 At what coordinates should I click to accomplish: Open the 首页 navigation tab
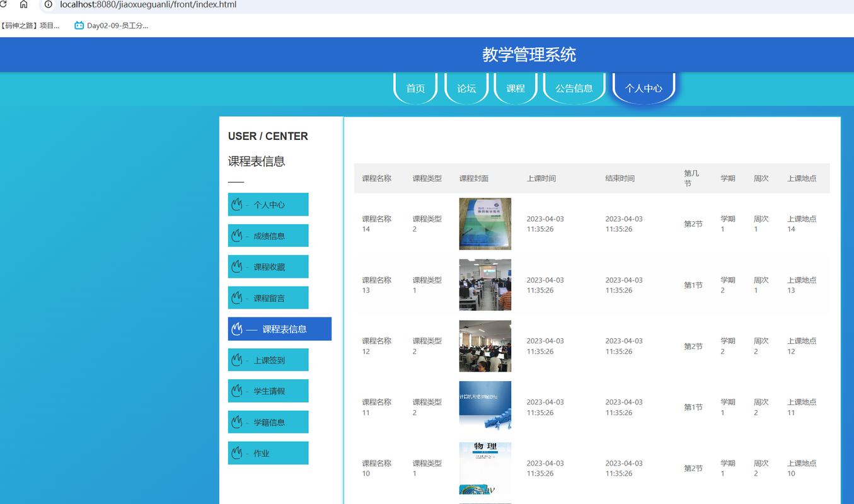click(415, 88)
